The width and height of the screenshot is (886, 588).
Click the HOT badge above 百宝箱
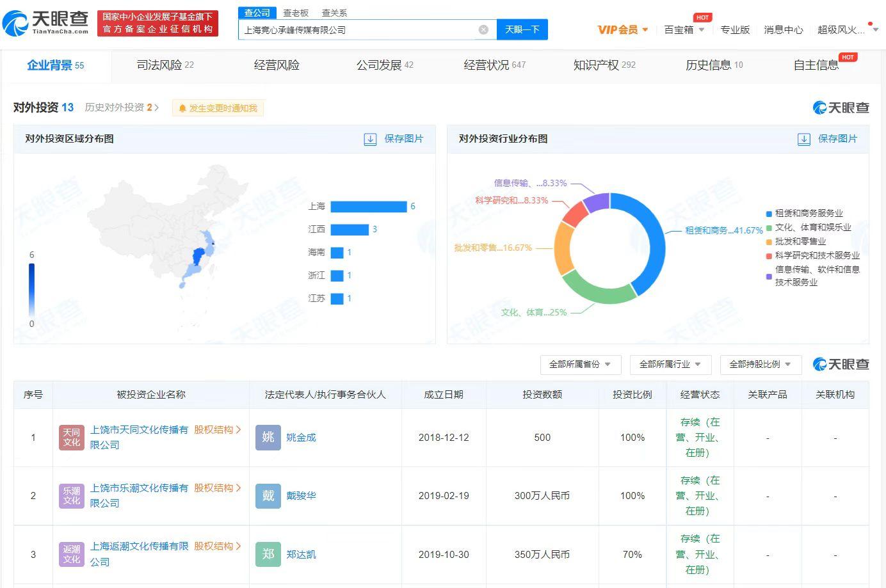click(x=702, y=17)
